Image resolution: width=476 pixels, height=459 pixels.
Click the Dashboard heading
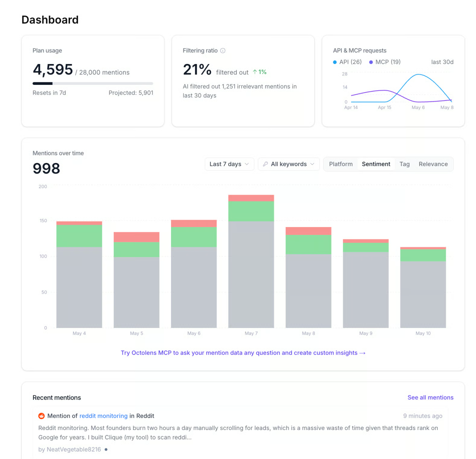tap(50, 20)
